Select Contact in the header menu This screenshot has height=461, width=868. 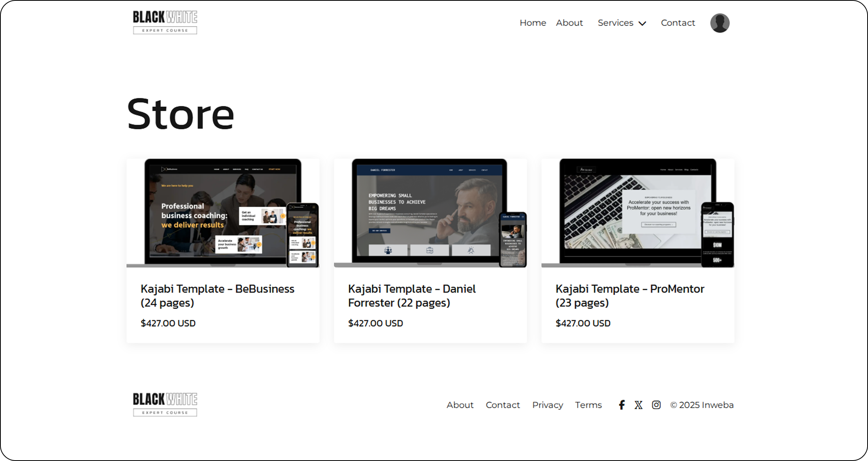[678, 23]
